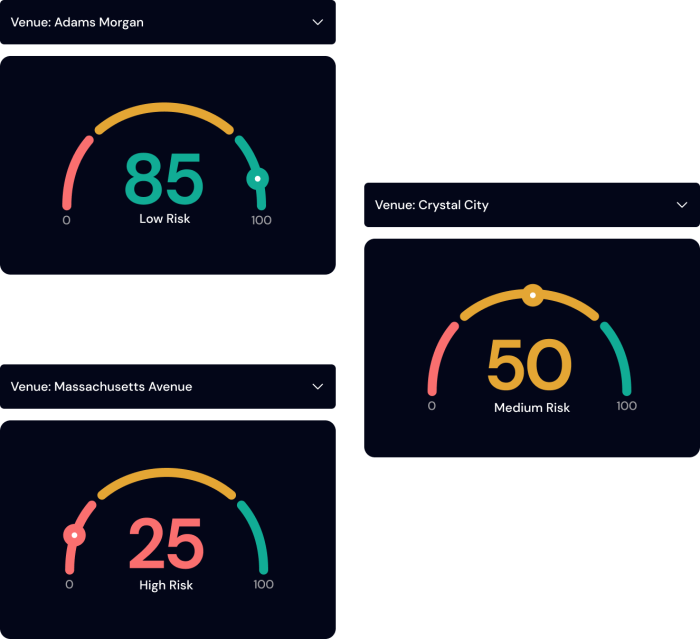This screenshot has width=700, height=639.
Task: Open the Venue: Crystal City selector
Action: pos(532,205)
